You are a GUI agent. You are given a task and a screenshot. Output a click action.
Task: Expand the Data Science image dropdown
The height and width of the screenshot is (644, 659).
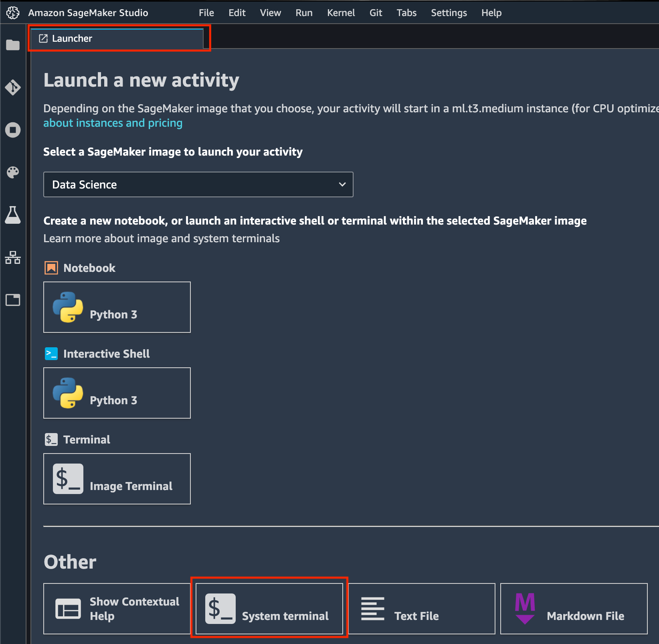[198, 184]
